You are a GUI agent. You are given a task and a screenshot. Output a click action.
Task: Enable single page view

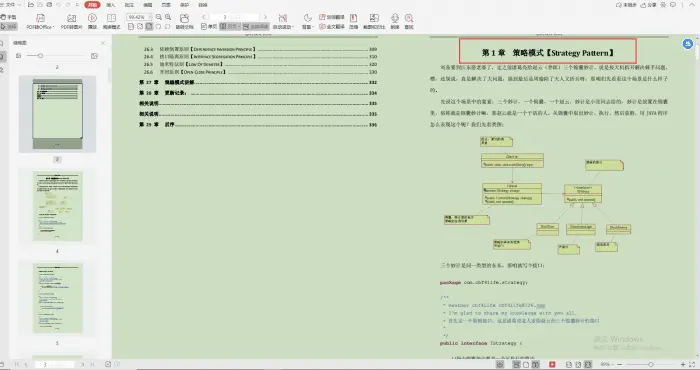click(x=208, y=27)
